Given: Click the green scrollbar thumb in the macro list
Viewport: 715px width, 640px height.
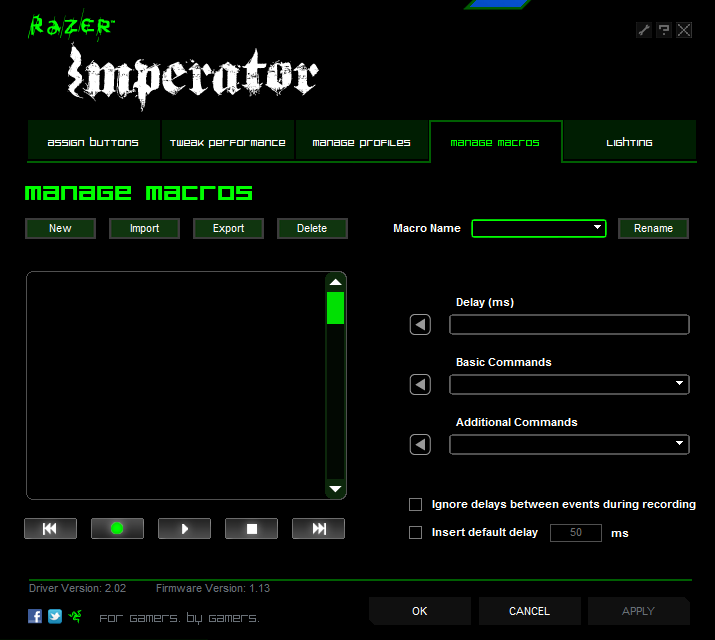Looking at the screenshot, I should (x=336, y=308).
